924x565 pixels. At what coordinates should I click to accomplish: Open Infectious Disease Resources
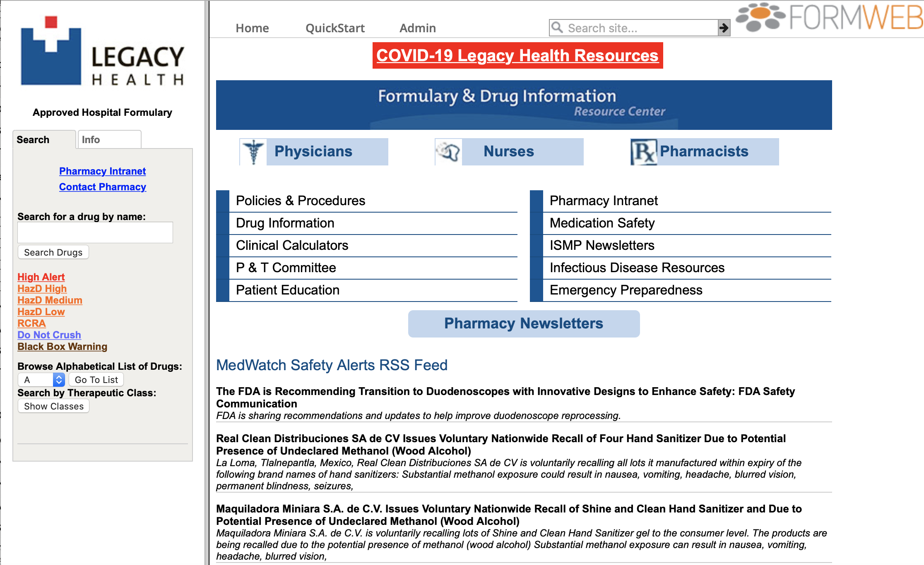click(x=681, y=268)
